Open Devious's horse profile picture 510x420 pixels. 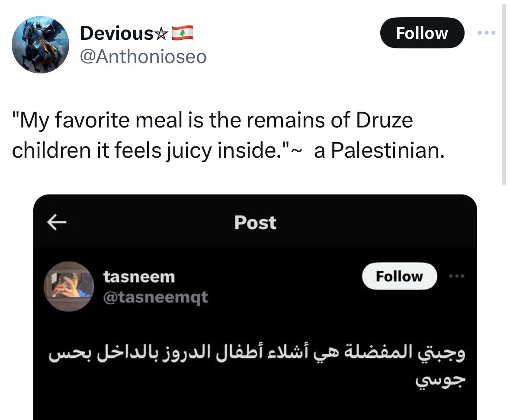click(40, 45)
